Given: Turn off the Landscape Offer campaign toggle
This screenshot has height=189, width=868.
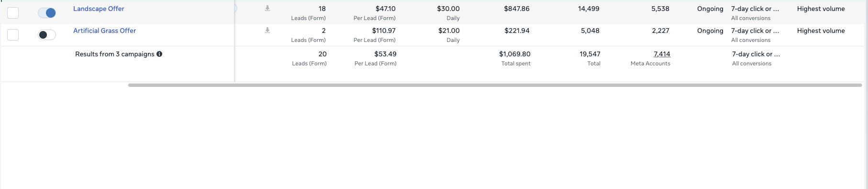Looking at the screenshot, I should [47, 13].
